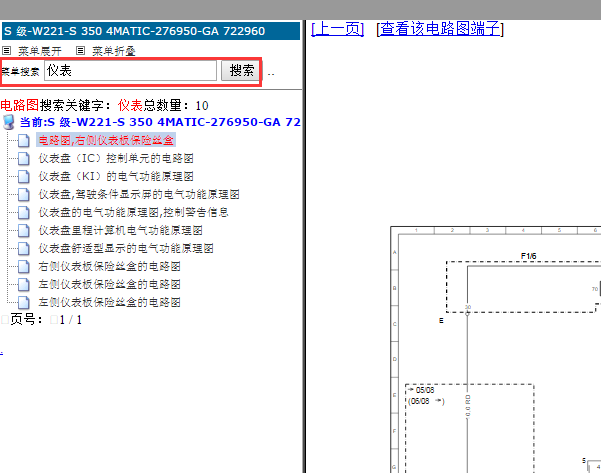Open 电路图,右侧仪表板保险丝盒 tree entry
The height and width of the screenshot is (473, 601).
pyautogui.click(x=106, y=140)
